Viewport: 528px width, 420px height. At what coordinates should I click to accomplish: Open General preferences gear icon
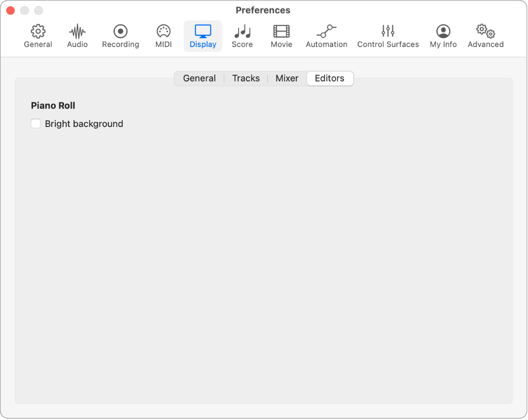(x=38, y=31)
